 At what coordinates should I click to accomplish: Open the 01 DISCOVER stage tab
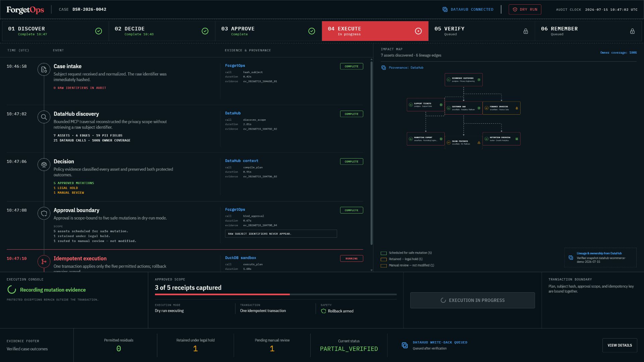[x=55, y=31]
